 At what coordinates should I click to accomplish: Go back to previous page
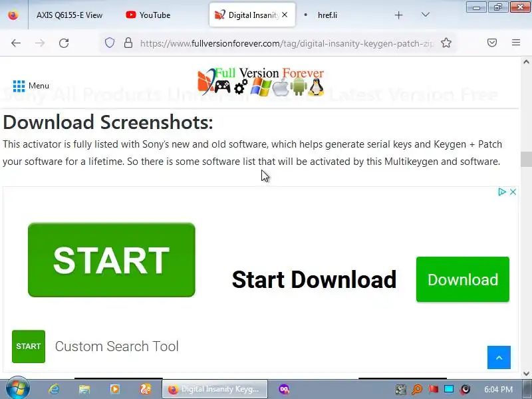click(x=16, y=43)
